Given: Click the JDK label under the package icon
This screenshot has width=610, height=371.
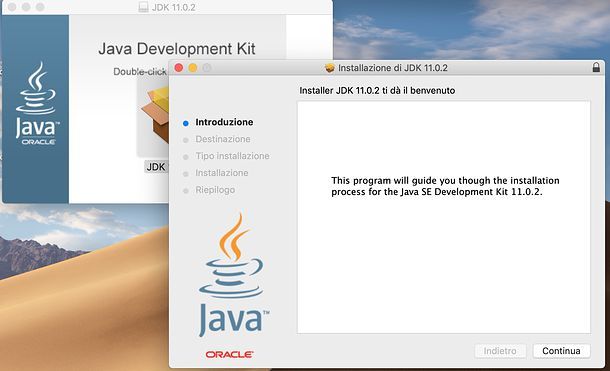Looking at the screenshot, I should click(156, 167).
